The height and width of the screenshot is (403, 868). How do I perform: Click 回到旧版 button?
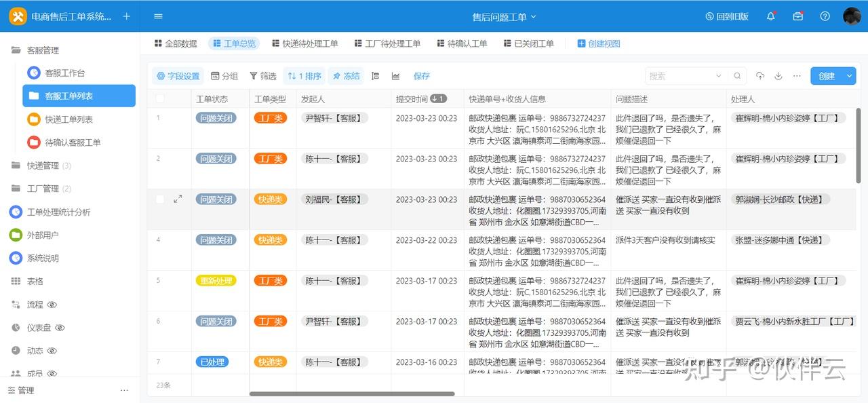pyautogui.click(x=727, y=16)
